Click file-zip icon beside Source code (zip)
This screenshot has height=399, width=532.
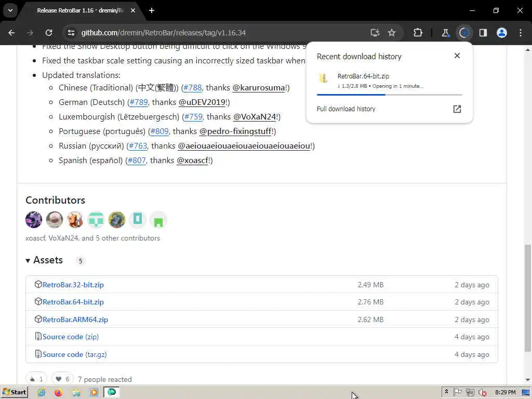(x=38, y=336)
